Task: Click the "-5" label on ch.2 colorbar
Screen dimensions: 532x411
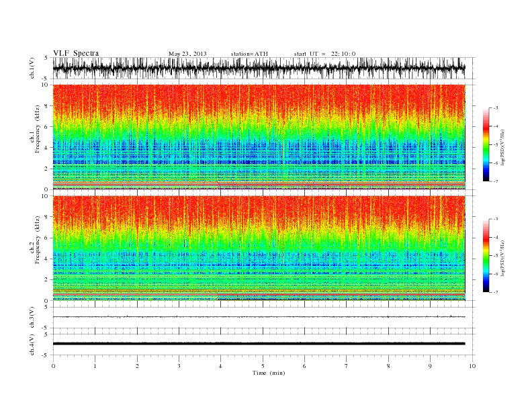Action: [496, 256]
